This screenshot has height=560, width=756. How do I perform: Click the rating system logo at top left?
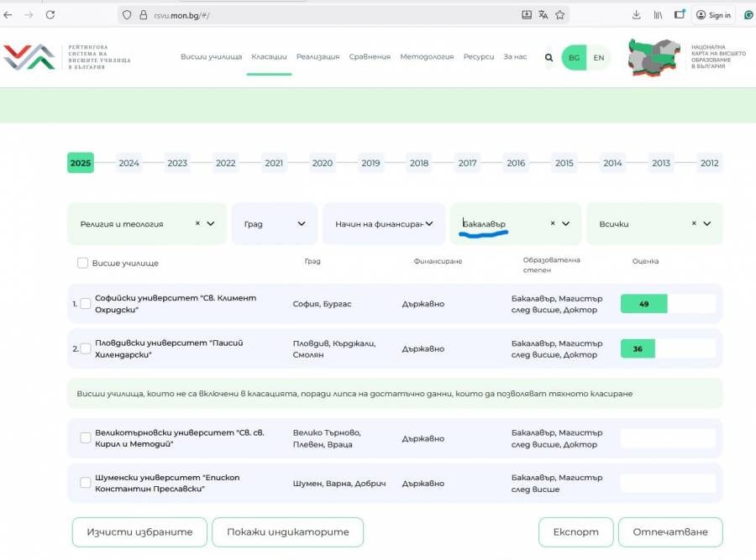(67, 57)
